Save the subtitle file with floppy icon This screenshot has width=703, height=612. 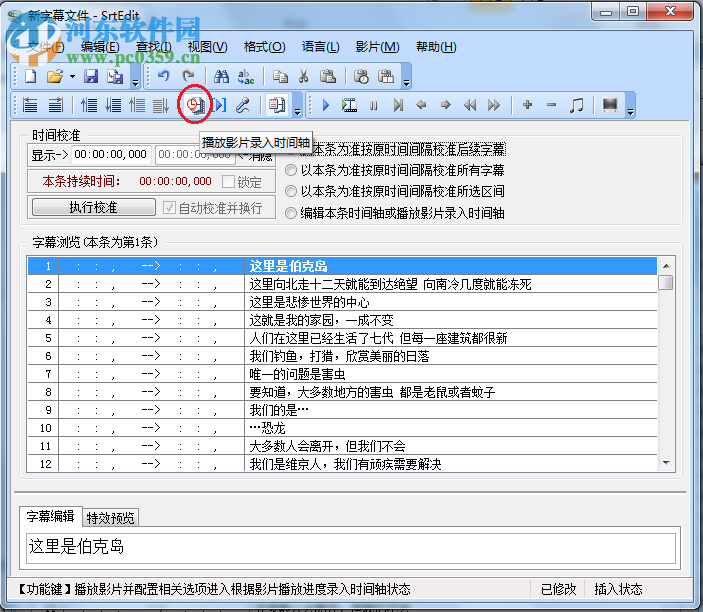tap(91, 76)
